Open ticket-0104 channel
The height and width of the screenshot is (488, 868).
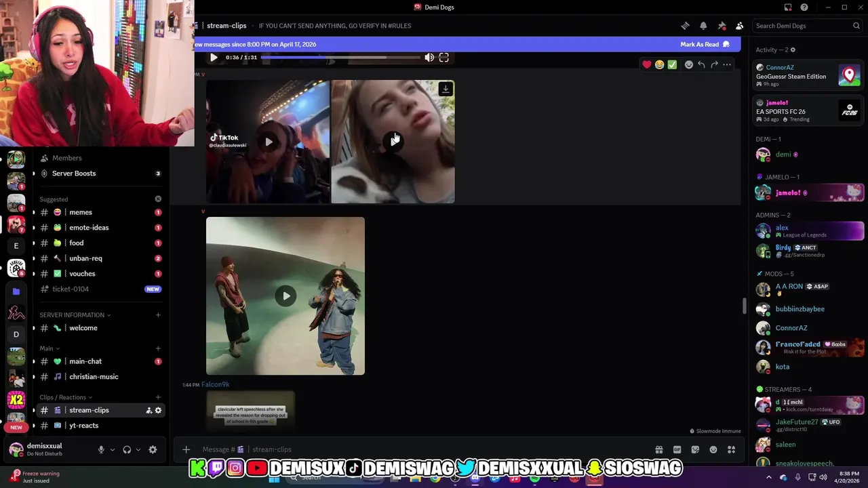[x=99, y=289]
